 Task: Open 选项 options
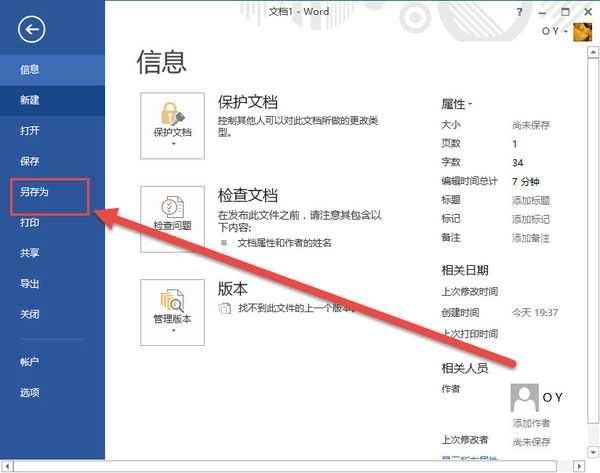point(52,392)
